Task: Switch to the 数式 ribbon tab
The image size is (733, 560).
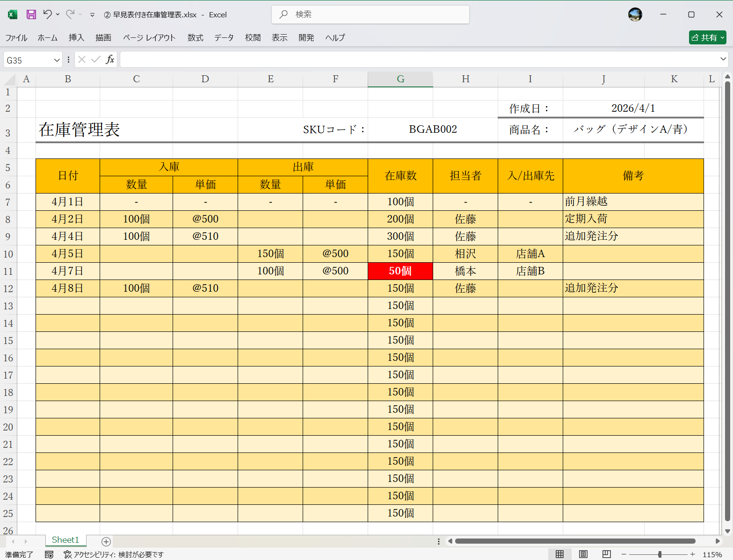Action: click(195, 38)
